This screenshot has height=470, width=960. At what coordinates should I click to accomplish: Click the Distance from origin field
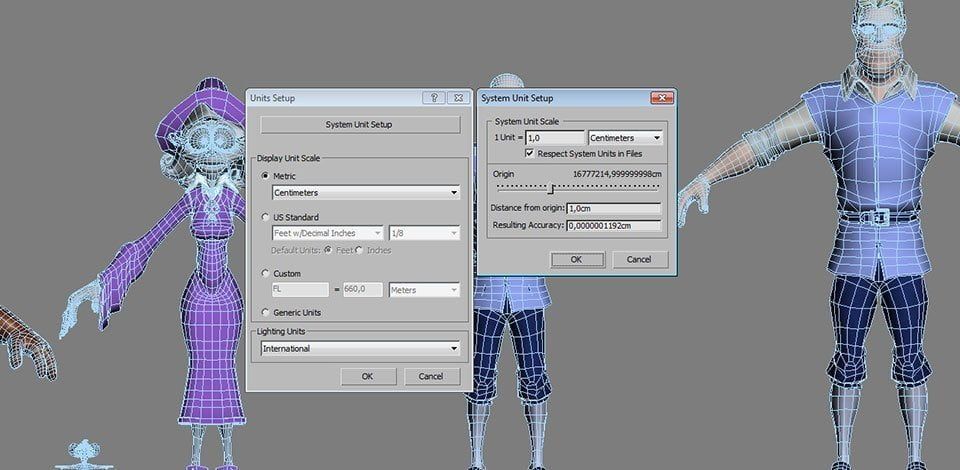613,209
